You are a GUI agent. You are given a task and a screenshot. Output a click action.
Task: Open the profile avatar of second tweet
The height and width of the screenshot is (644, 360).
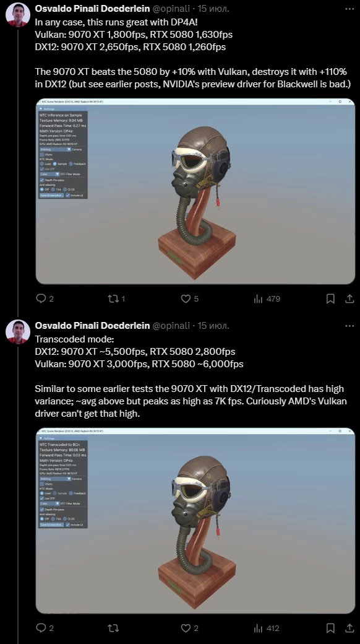(x=18, y=331)
